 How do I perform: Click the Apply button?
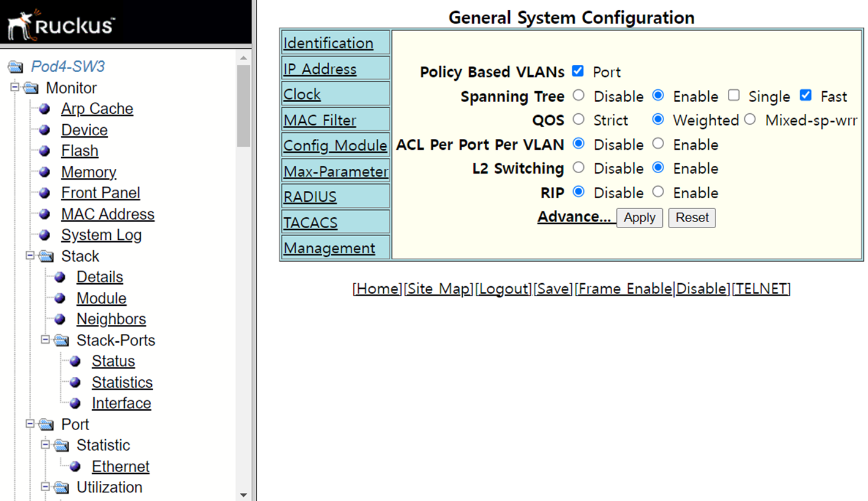(x=639, y=218)
